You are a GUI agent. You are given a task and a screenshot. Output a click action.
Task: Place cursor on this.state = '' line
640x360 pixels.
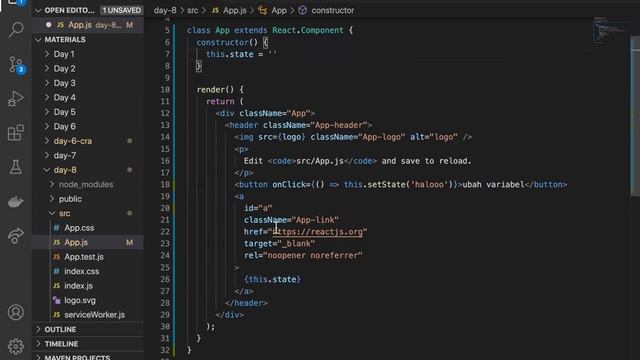coord(241,54)
